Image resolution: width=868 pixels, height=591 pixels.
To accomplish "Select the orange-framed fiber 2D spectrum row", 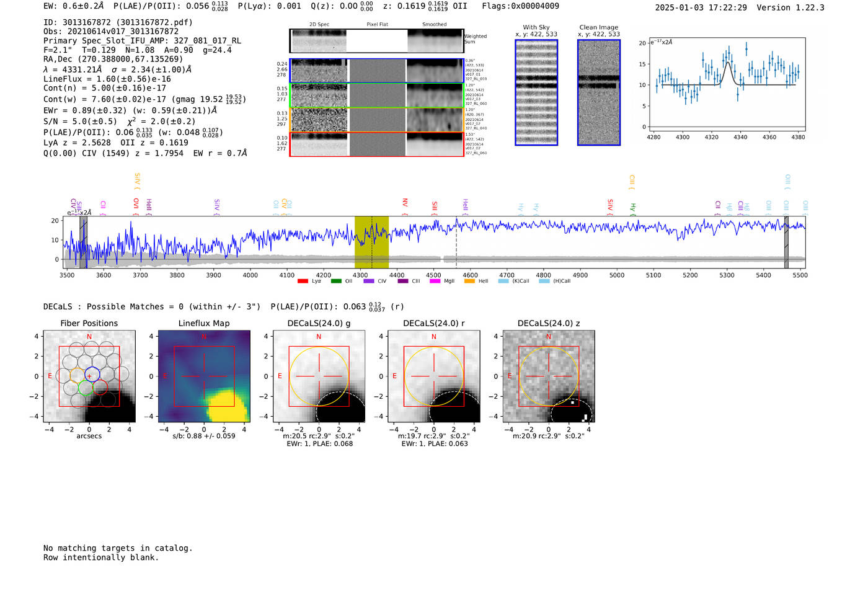I will point(376,120).
